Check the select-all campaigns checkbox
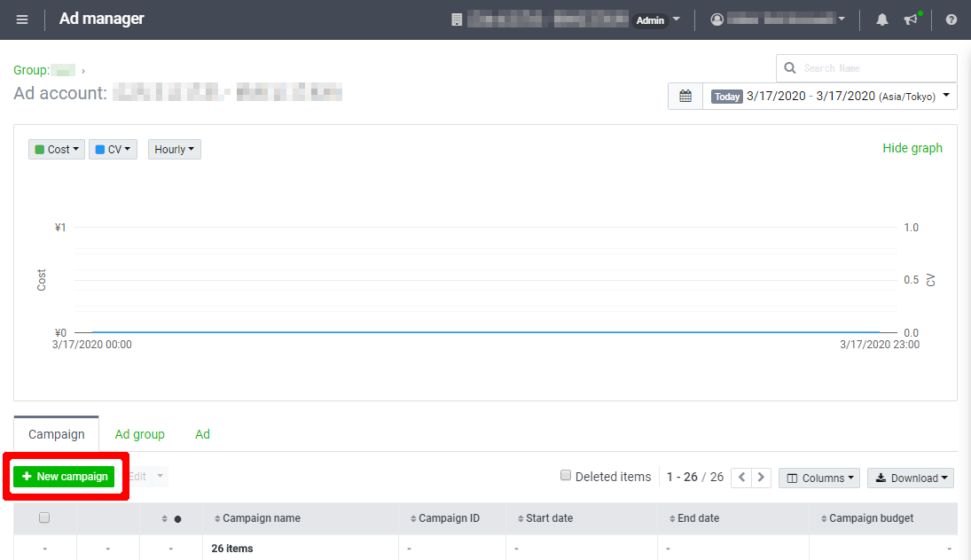This screenshot has height=560, width=971. 44,518
